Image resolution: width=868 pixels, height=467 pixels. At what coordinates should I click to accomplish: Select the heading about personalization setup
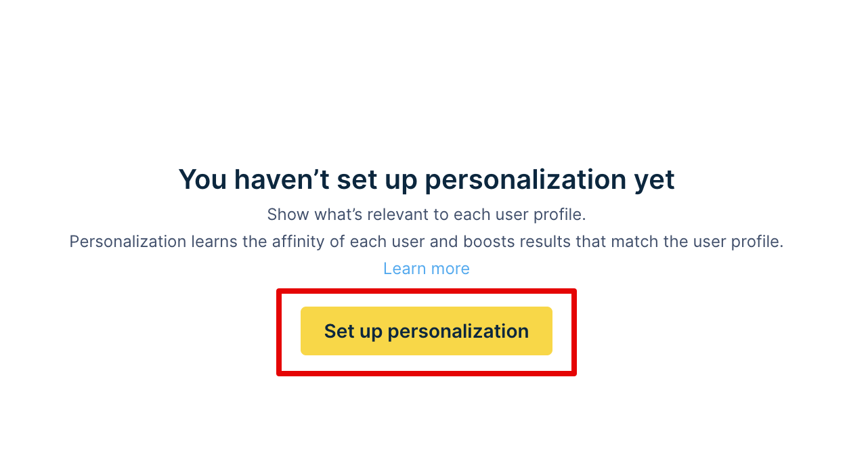pyautogui.click(x=426, y=179)
